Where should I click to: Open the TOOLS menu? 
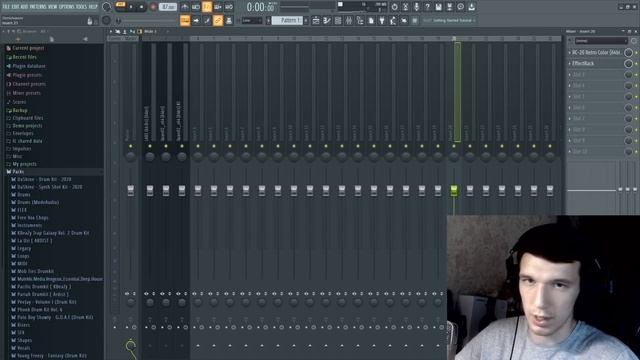[x=82, y=7]
